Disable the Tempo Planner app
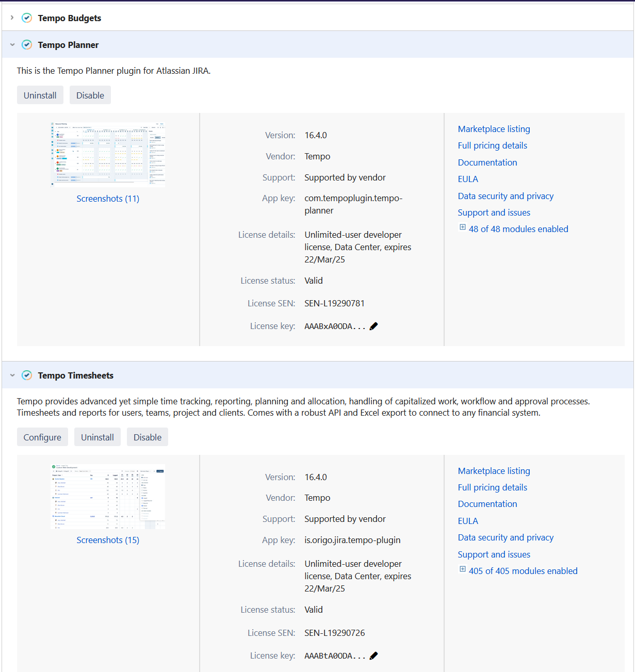635x672 pixels. click(90, 95)
